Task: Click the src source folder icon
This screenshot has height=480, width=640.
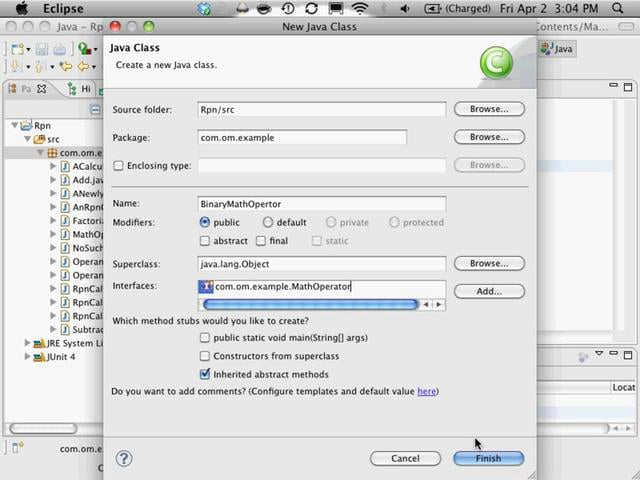Action: (39, 139)
